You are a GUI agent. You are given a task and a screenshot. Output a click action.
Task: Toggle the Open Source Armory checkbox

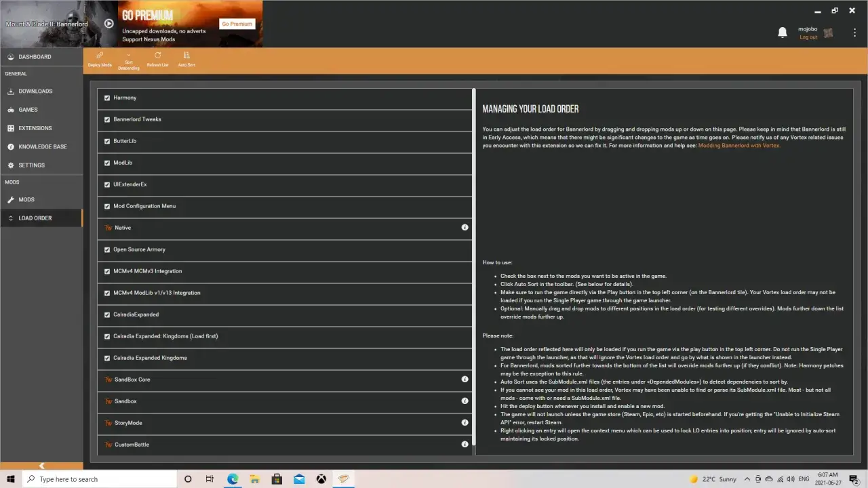coord(107,249)
